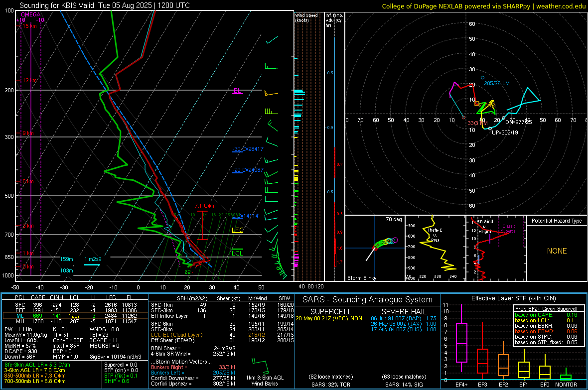
Task: Click the SFC-1km shear row
Action: click(222, 305)
